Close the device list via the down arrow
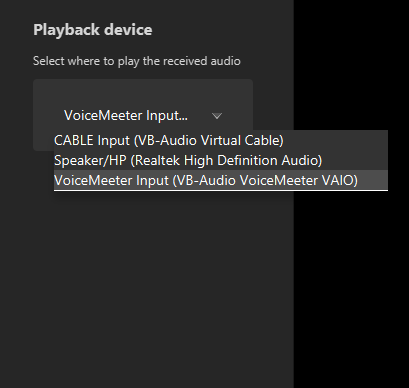 click(x=217, y=116)
